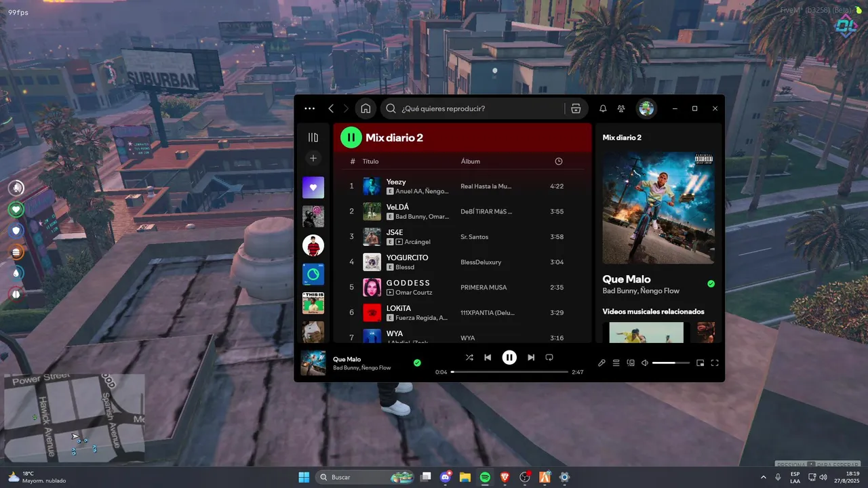Toggle the saved checkmark beside the right-panel Que Malo title
Image resolution: width=868 pixels, height=488 pixels.
(711, 284)
